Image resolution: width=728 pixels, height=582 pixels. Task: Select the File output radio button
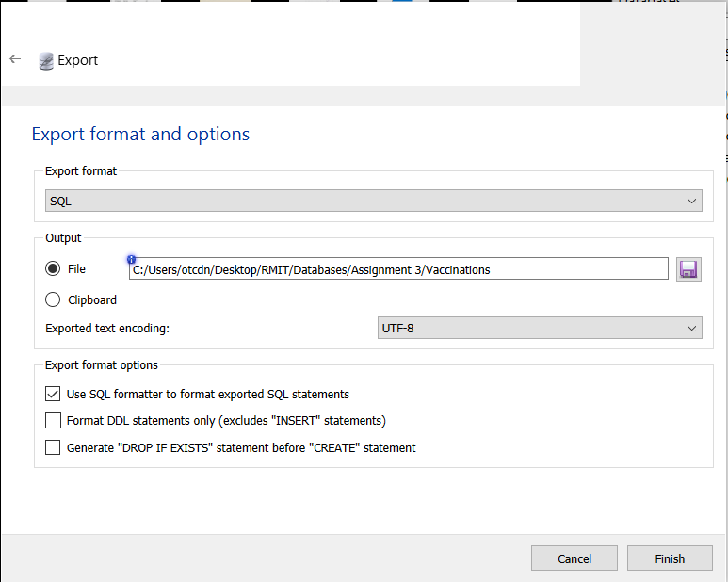53,268
